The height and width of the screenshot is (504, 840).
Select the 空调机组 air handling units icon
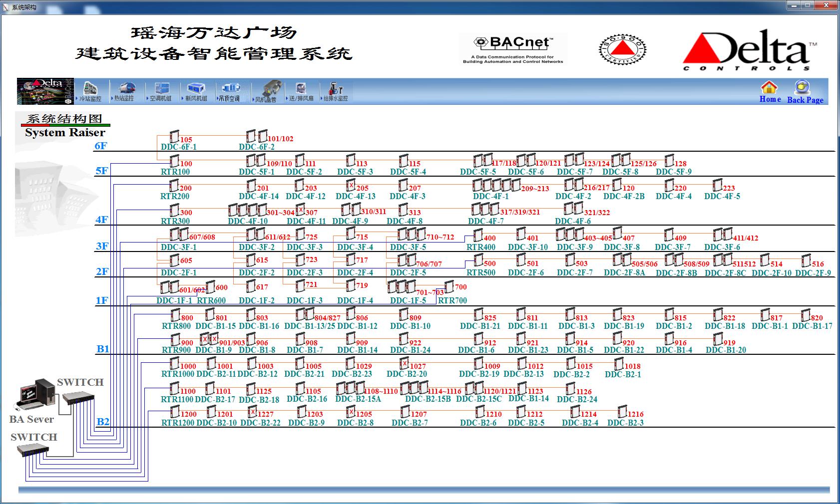[161, 91]
